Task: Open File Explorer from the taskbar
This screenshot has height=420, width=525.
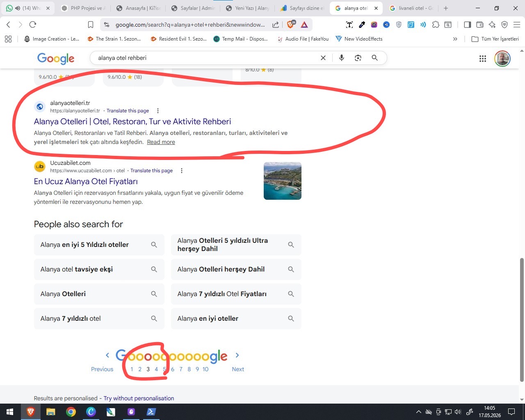Action: point(50,412)
